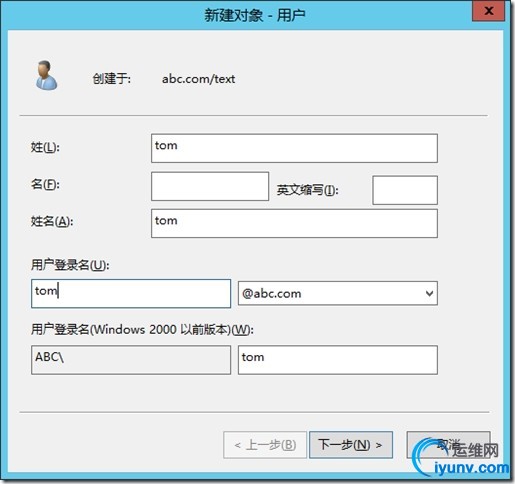Viewport: 515px width, 484px height.
Task: Click the ABC\ domain prefix field
Action: [x=131, y=360]
